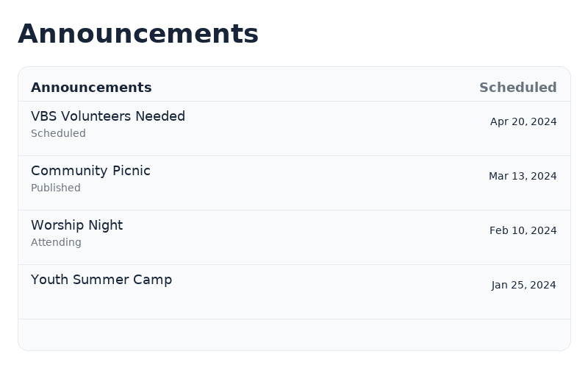Image resolution: width=588 pixels, height=368 pixels.
Task: Open the VBS Volunteers Needed announcement title
Action: [x=108, y=116]
